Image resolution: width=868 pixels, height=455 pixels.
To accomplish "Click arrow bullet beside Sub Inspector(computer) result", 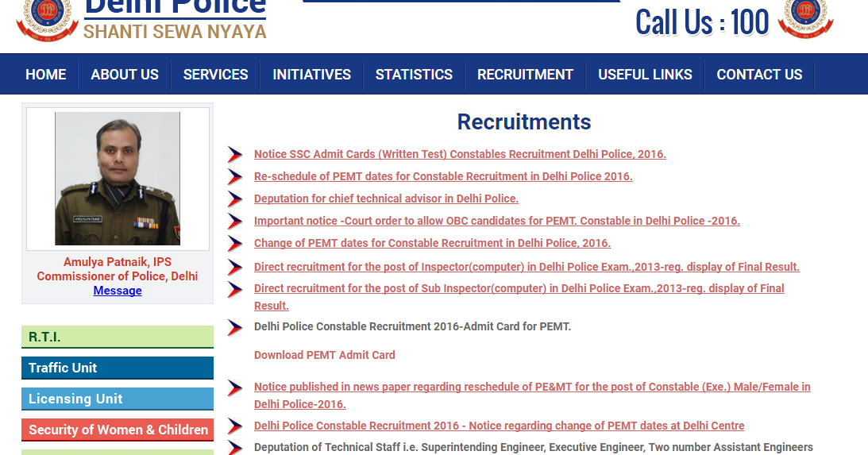I will tap(235, 289).
